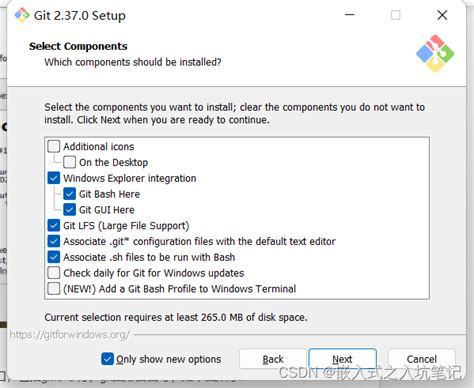Uncheck Associate .sh files with Bash
The height and width of the screenshot is (388, 474).
pos(54,257)
